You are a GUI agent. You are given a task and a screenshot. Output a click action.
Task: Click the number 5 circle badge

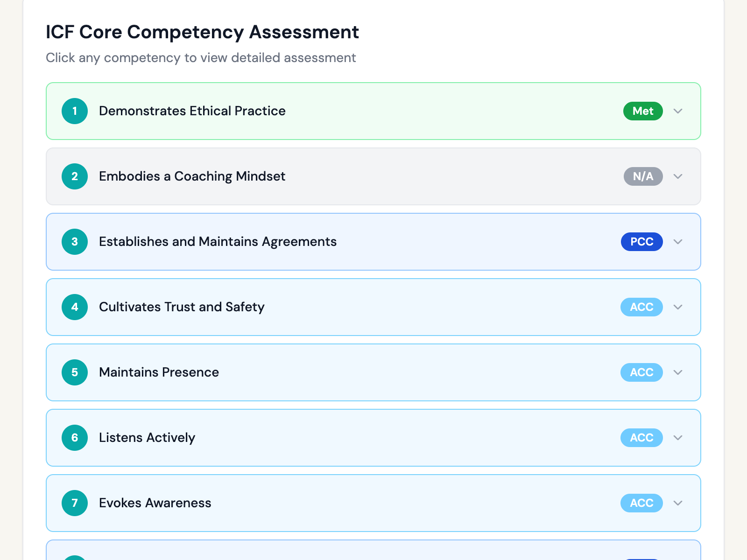tap(75, 372)
